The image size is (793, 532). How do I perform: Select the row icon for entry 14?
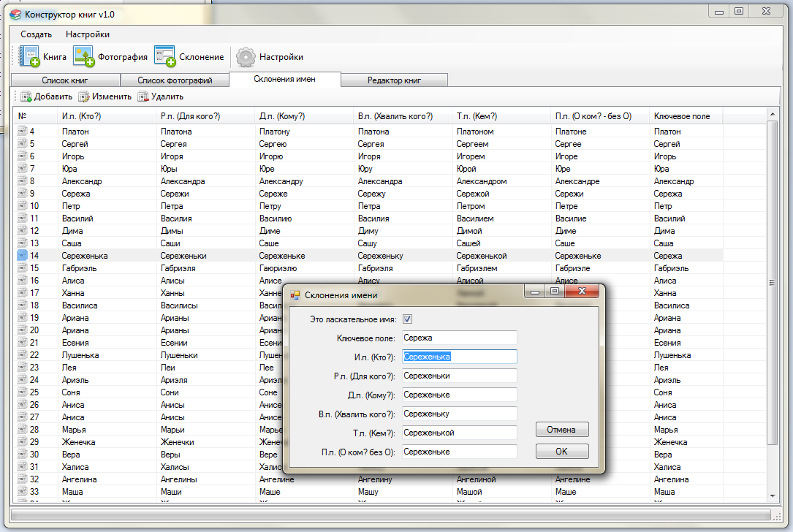(22, 256)
